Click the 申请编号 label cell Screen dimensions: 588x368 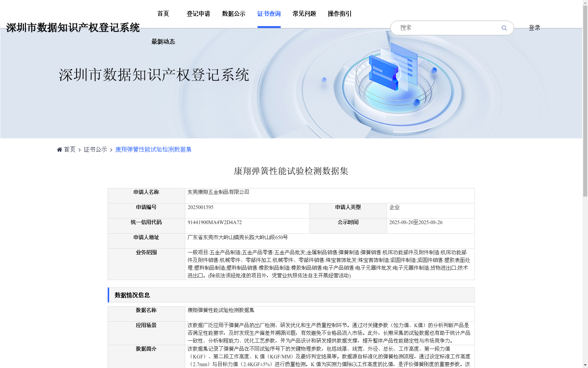(146, 211)
